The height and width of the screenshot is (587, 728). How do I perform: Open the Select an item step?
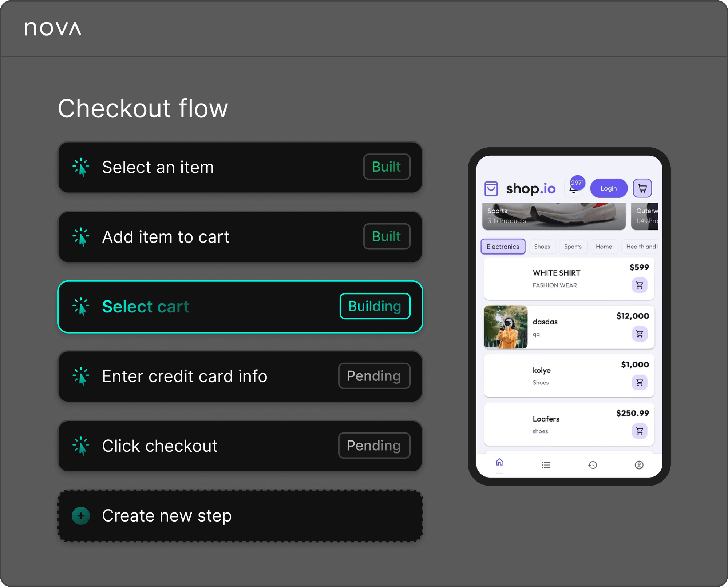pos(240,167)
